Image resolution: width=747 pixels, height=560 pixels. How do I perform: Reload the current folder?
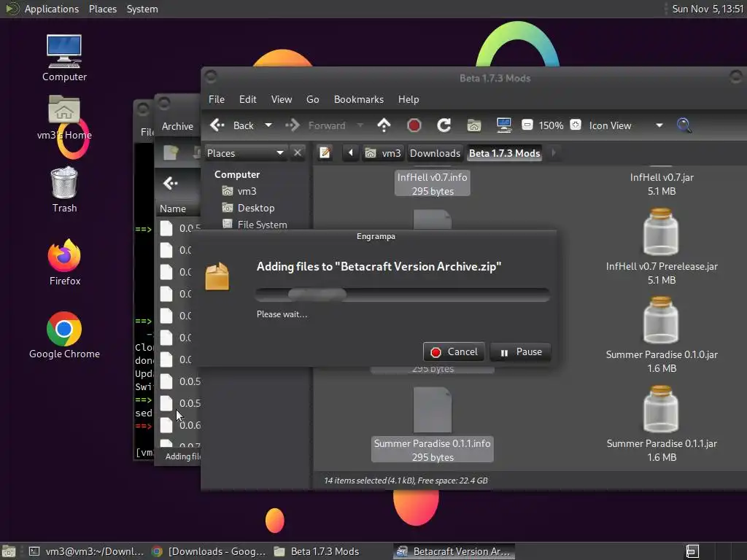[x=444, y=125]
